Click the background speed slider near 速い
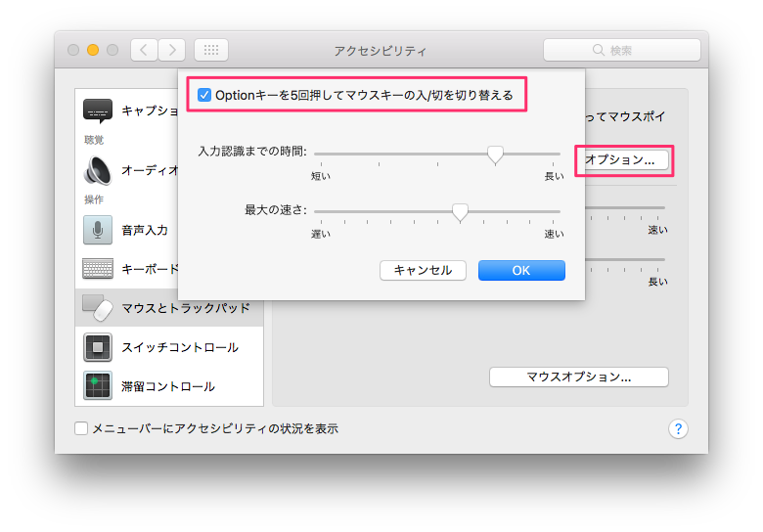This screenshot has height=532, width=763. coord(625,208)
